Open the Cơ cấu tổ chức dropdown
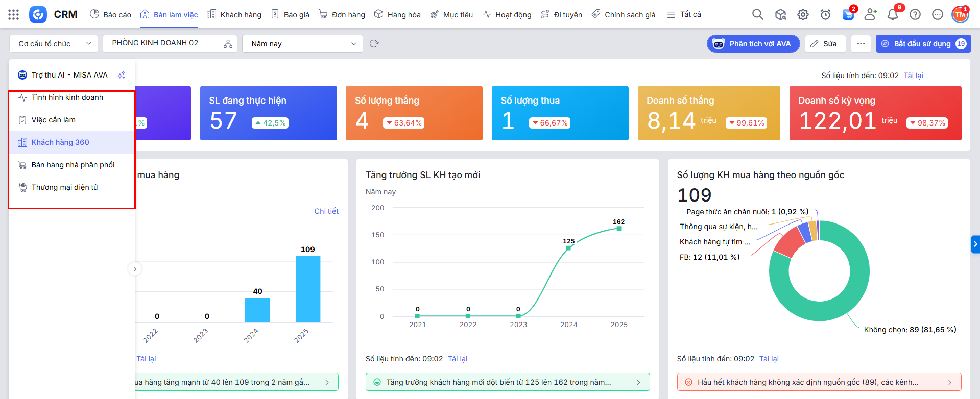This screenshot has width=980, height=399. click(x=53, y=44)
